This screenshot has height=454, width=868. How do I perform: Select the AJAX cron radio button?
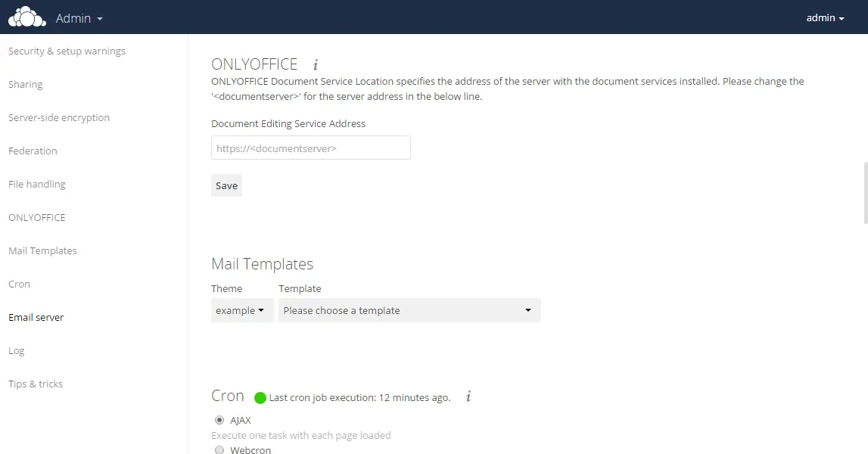click(219, 420)
